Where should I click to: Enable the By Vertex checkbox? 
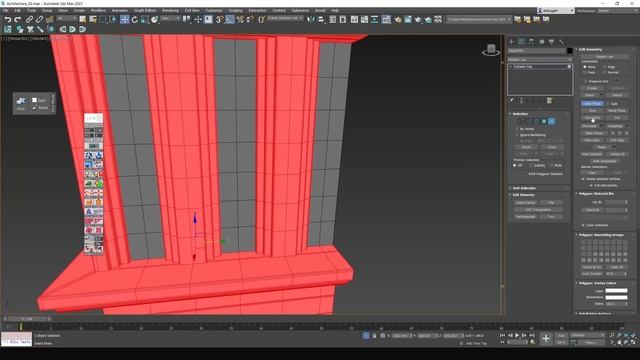pos(517,129)
